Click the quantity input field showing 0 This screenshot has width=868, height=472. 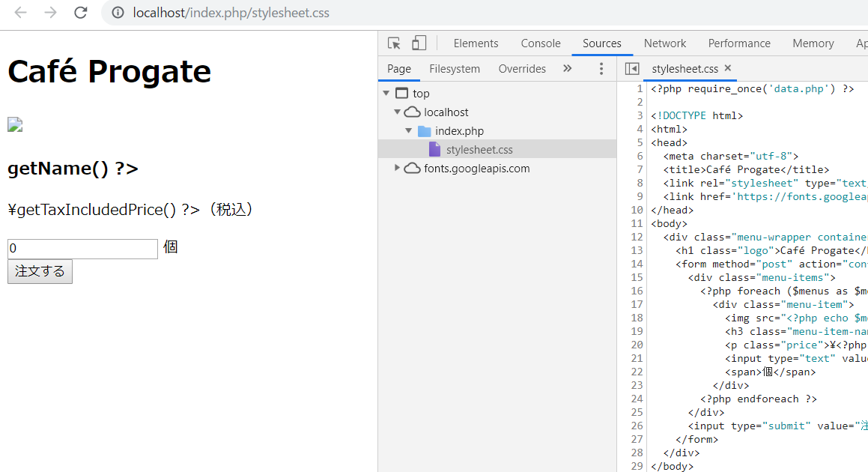click(x=82, y=247)
